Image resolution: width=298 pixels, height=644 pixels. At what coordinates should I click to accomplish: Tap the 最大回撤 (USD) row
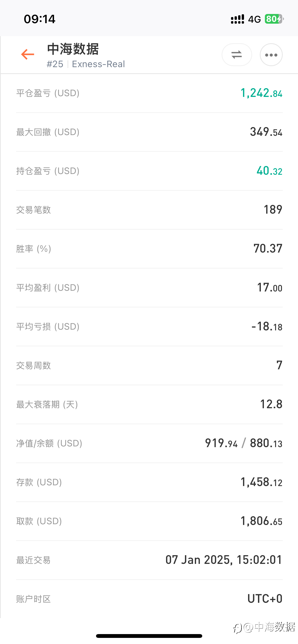click(x=149, y=132)
